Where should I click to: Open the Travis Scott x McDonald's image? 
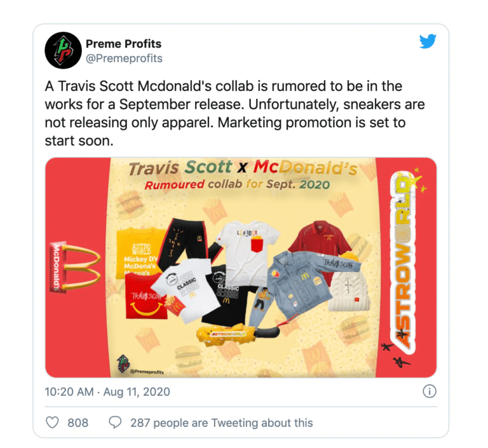tap(241, 268)
